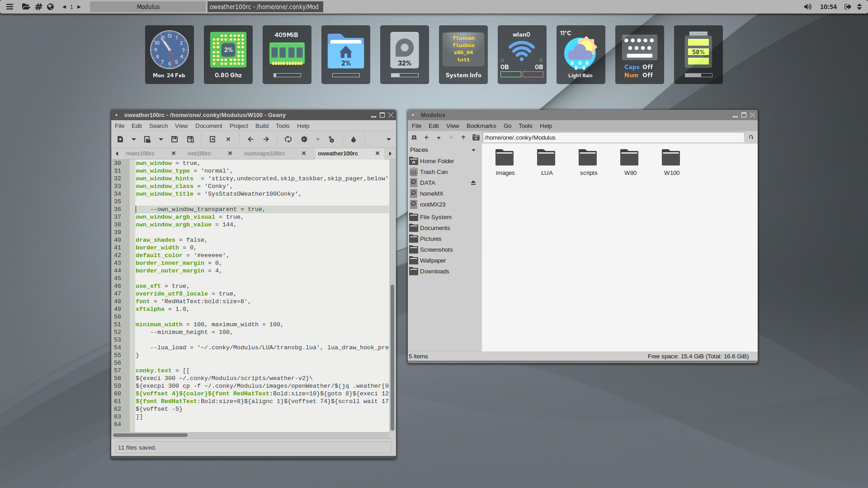Select the W100 folder

coord(671,163)
